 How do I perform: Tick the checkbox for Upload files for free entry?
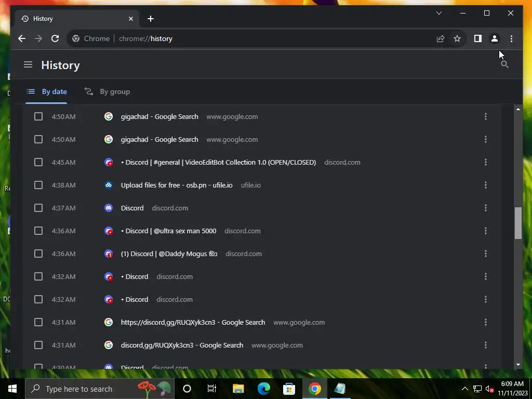tap(38, 185)
